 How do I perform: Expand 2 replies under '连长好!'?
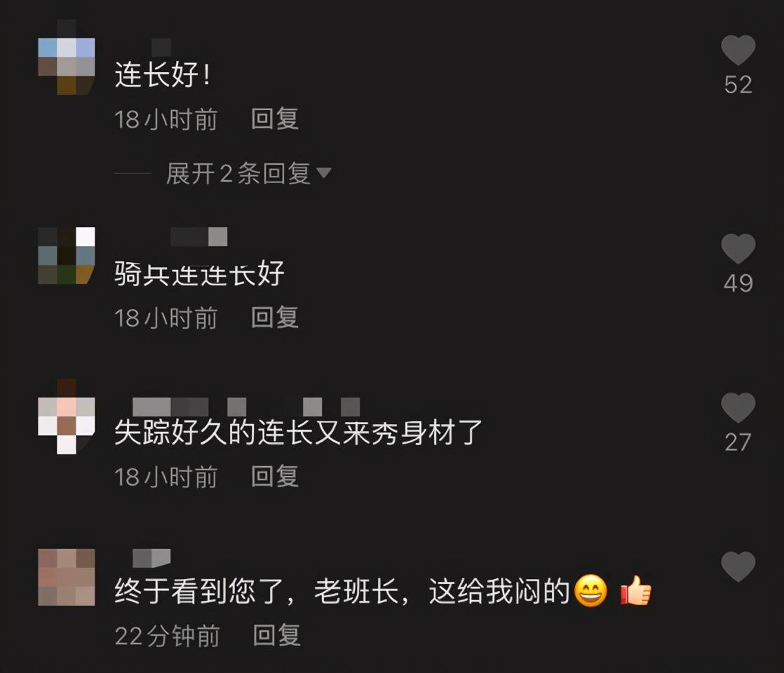[x=238, y=173]
